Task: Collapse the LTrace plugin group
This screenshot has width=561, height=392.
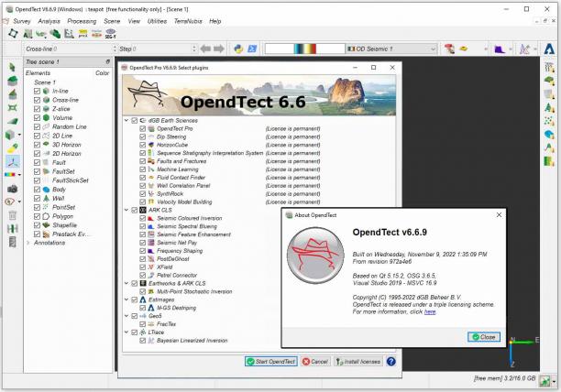Action: pyautogui.click(x=126, y=332)
